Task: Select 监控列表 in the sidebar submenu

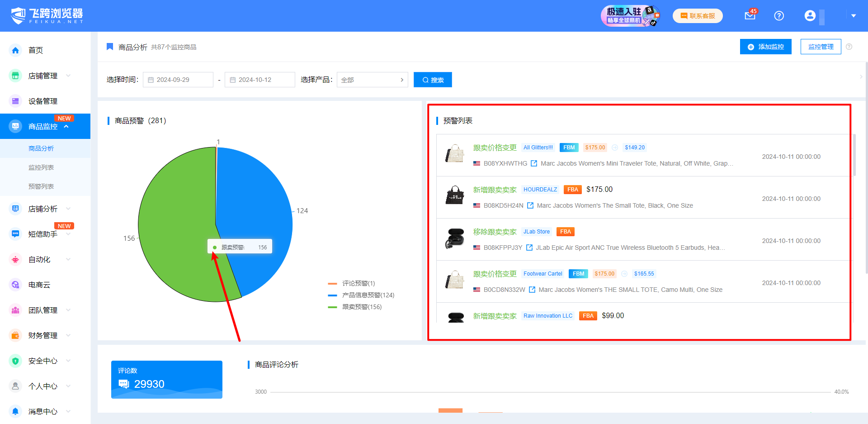Action: coord(41,167)
